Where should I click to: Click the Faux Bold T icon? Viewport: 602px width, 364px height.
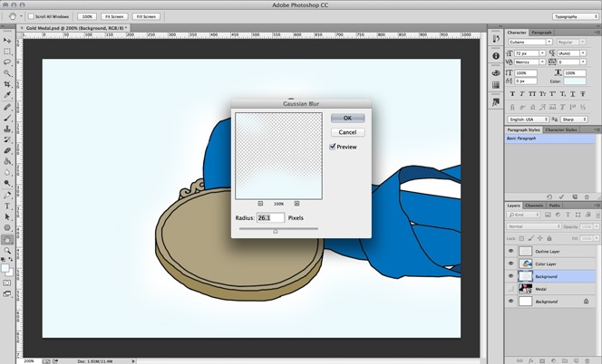(x=512, y=94)
